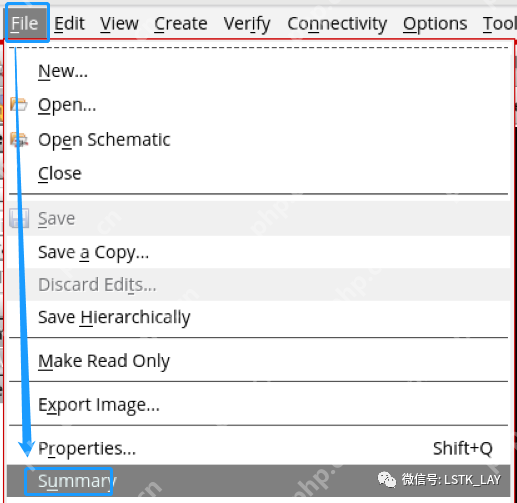This screenshot has height=503, width=517.
Task: Open the Verify menu
Action: pyautogui.click(x=247, y=24)
